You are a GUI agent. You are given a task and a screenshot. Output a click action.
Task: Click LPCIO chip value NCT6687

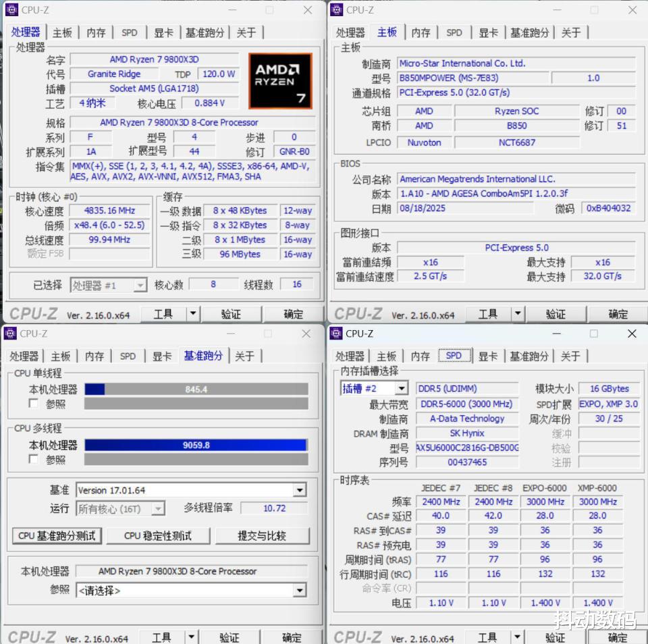point(517,142)
